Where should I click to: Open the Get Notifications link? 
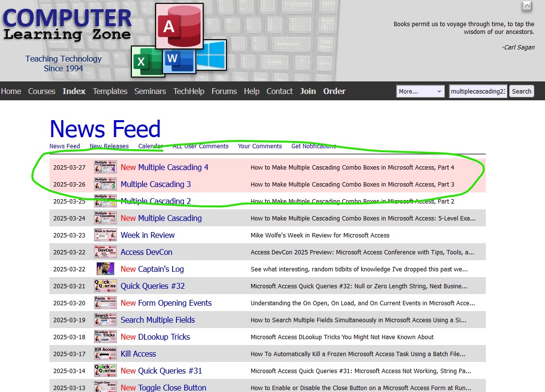[x=313, y=146]
